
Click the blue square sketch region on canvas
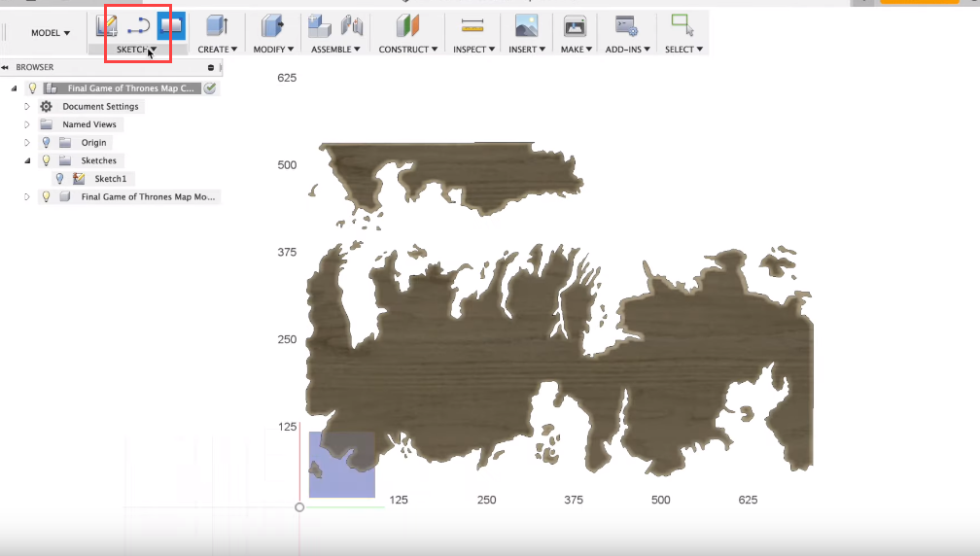point(342,465)
